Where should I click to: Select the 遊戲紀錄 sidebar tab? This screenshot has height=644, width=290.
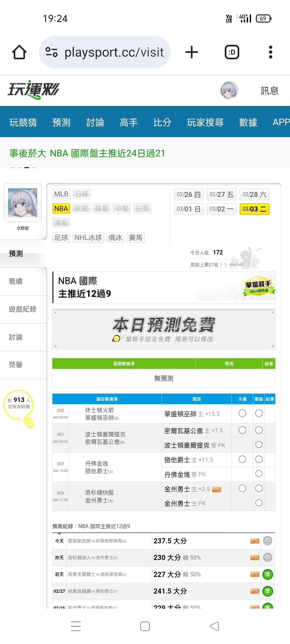[23, 309]
